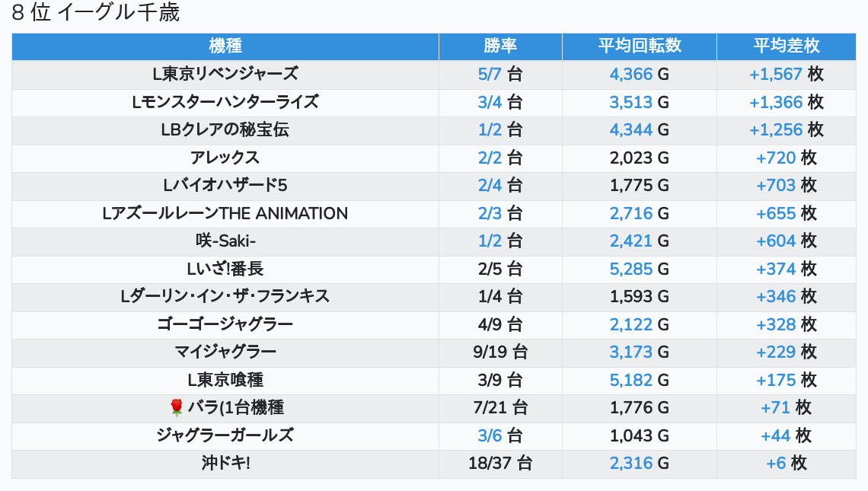This screenshot has height=491, width=868.
Task: Select the +1,256 value for LBクレアの秘宝伝
Action: click(x=776, y=130)
